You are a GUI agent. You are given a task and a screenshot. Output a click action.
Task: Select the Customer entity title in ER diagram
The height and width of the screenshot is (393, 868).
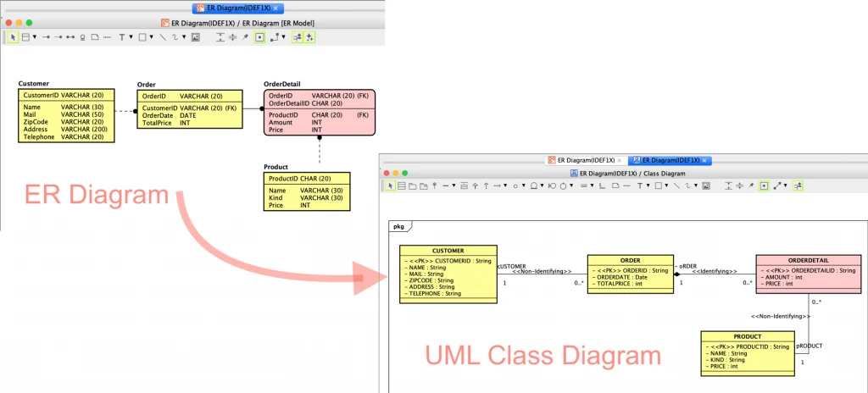click(33, 84)
